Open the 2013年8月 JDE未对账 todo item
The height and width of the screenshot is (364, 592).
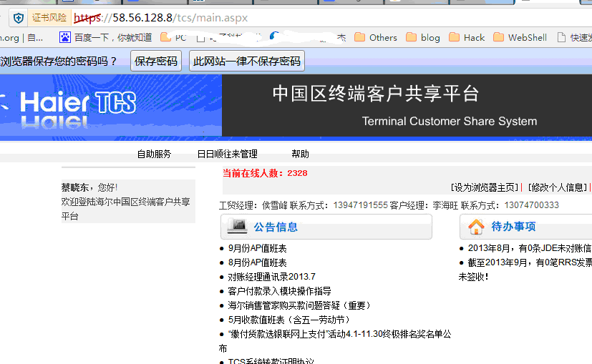(x=530, y=248)
